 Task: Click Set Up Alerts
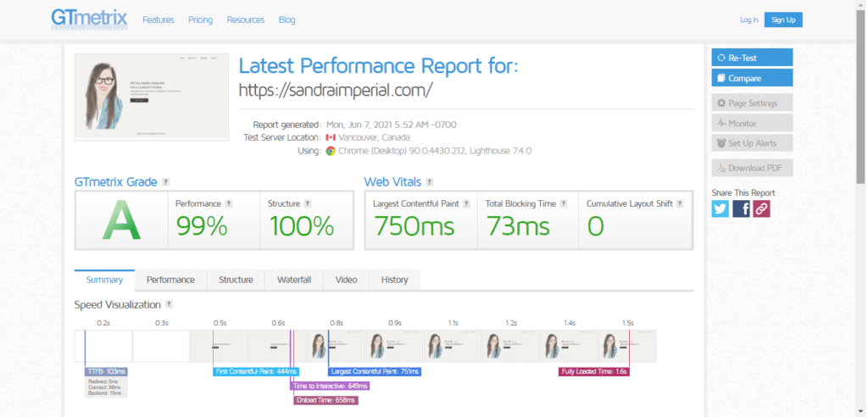(752, 143)
